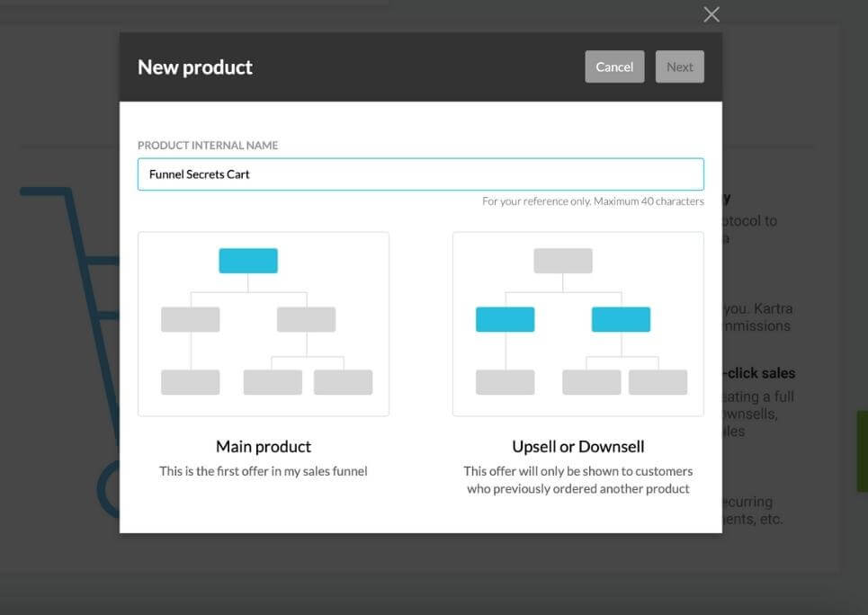Close the modal with the X icon
Viewport: 868px width, 615px height.
(711, 14)
